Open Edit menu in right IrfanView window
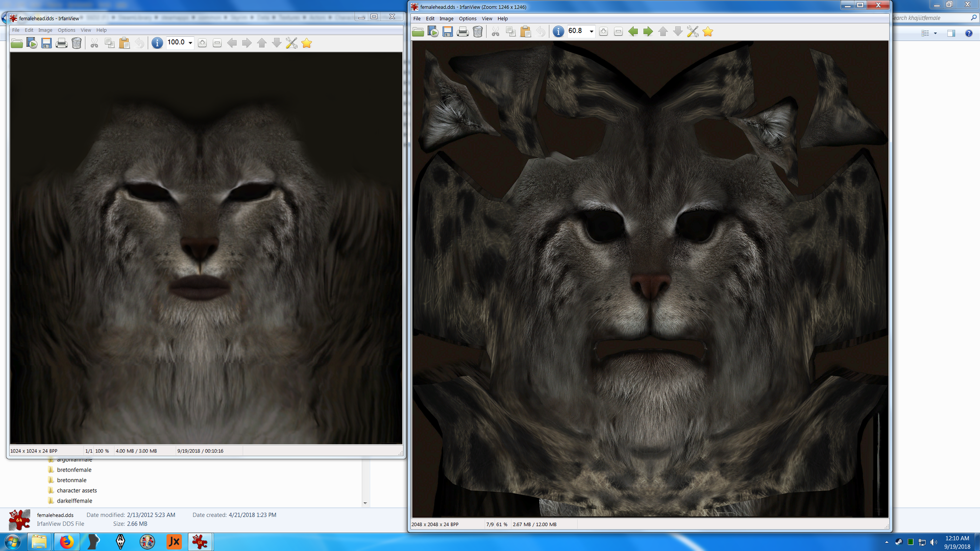 pos(430,18)
